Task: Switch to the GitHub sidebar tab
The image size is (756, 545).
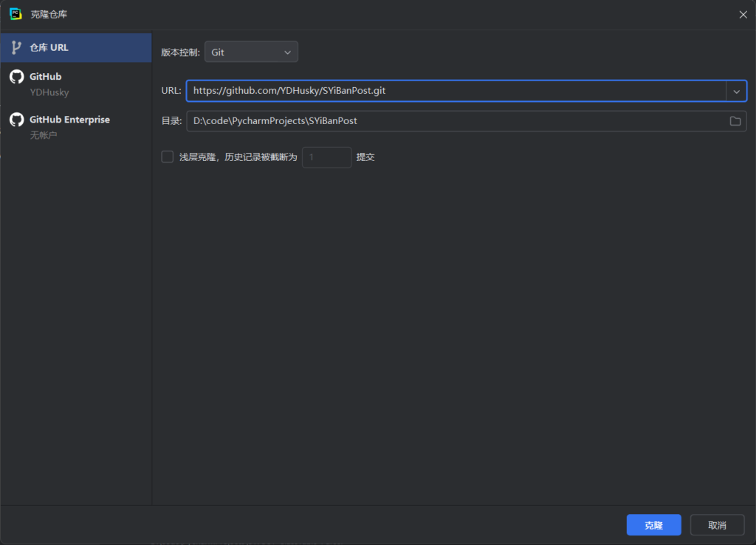Action: (x=46, y=77)
